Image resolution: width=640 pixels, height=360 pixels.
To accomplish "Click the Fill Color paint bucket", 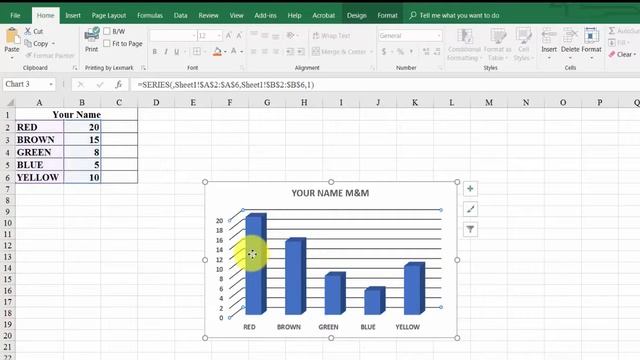I will (217, 51).
